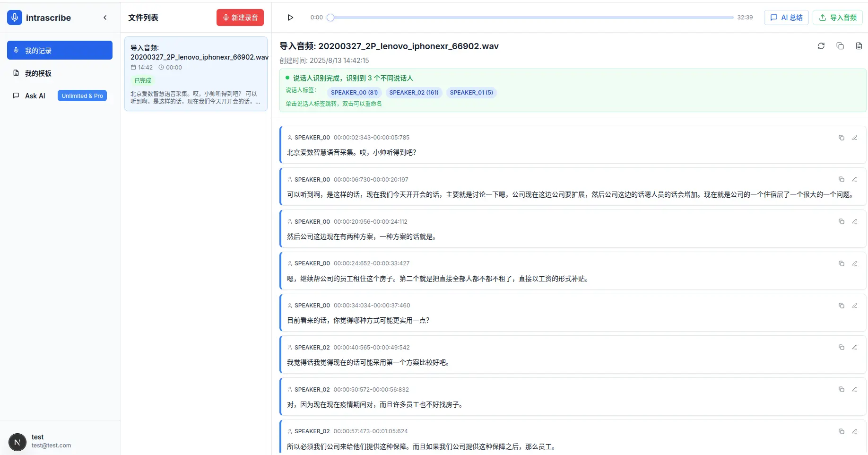Open the test user avatar
The image size is (868, 455).
coord(17,442)
